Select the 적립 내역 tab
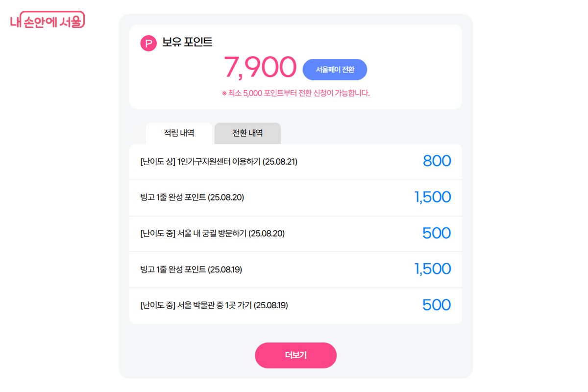This screenshot has width=588, height=392. point(179,133)
